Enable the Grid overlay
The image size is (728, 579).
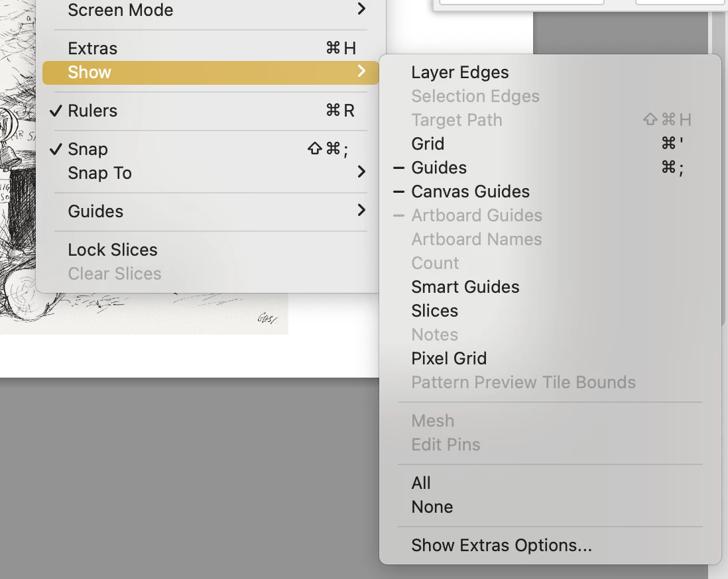(428, 144)
